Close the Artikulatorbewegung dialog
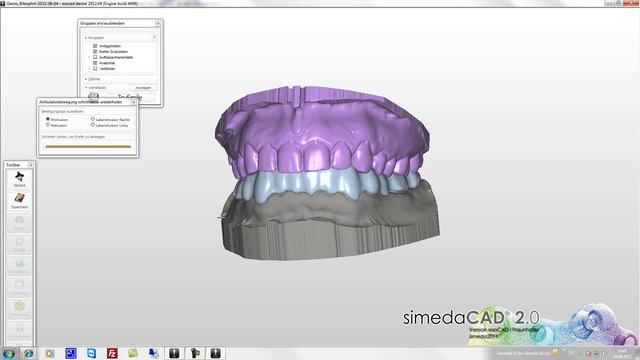This screenshot has width=640, height=360. (x=133, y=102)
